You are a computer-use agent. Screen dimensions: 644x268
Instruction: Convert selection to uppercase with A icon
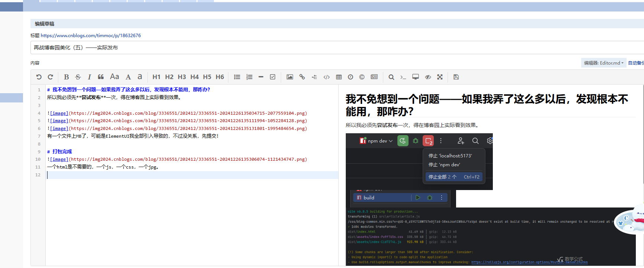click(128, 77)
